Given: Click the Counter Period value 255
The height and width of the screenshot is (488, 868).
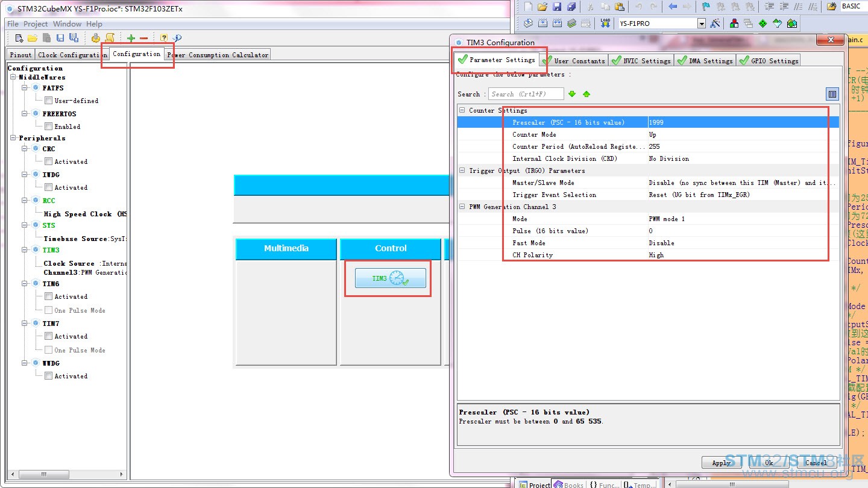Looking at the screenshot, I should [654, 146].
